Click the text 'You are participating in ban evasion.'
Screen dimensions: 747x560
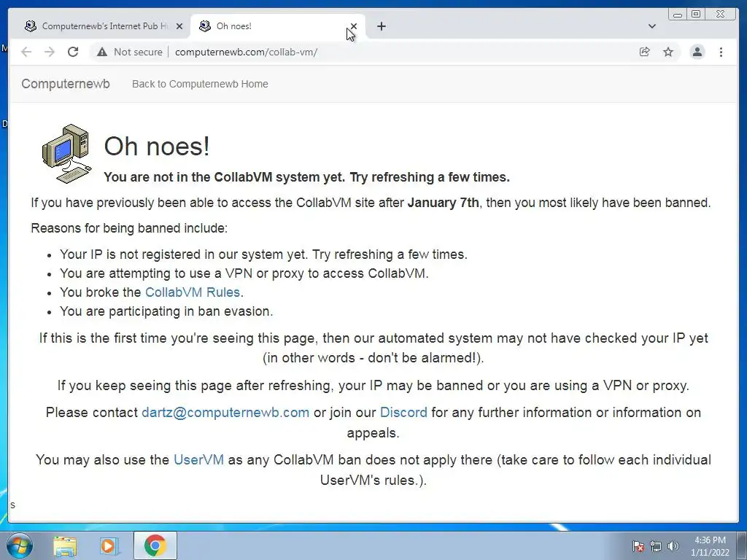166,311
